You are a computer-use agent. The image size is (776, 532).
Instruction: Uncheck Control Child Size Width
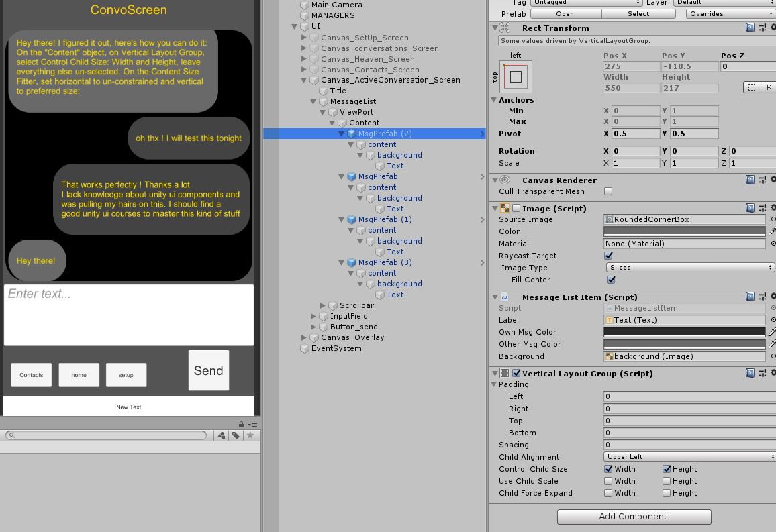point(608,469)
